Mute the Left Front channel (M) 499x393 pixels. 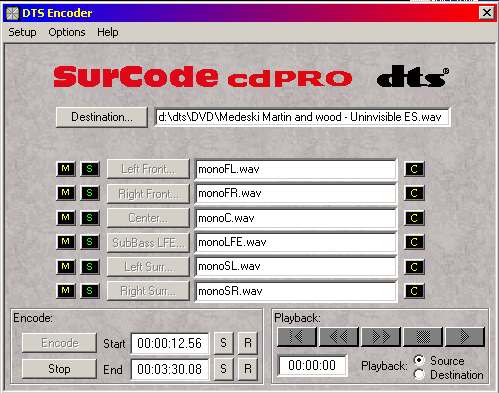[66, 169]
